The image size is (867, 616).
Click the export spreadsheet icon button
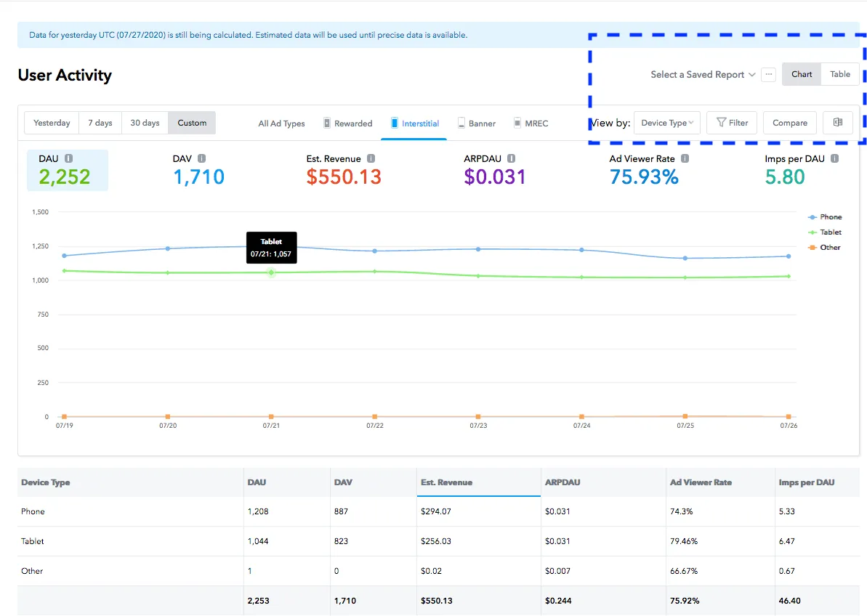pyautogui.click(x=838, y=123)
